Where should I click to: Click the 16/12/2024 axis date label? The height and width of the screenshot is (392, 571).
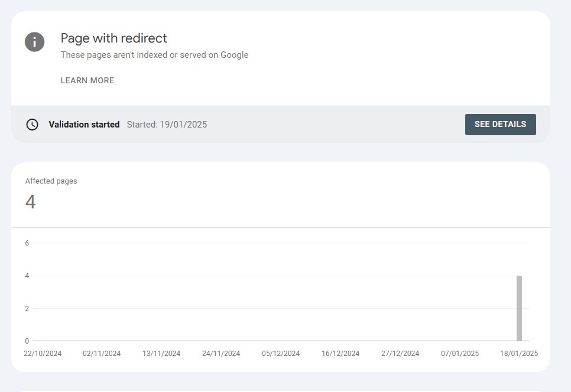tap(340, 354)
